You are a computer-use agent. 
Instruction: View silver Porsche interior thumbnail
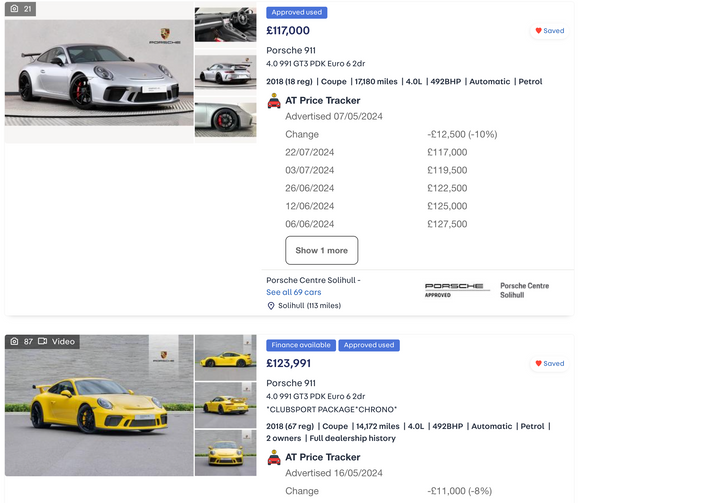225,24
